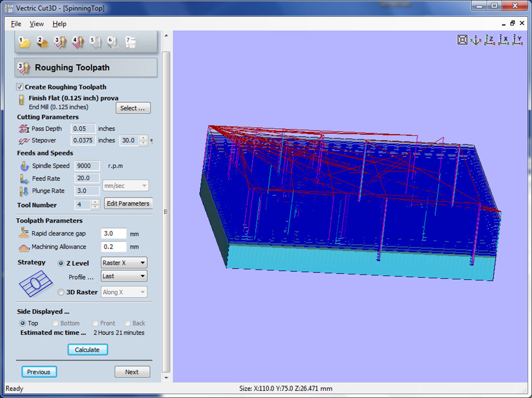Select Back side displayed radio
This screenshot has height=398, width=532.
[127, 323]
